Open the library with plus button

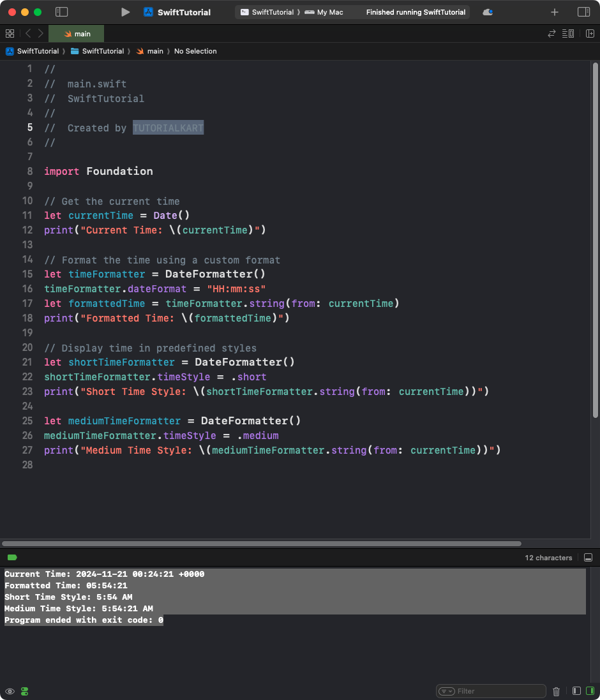click(555, 12)
